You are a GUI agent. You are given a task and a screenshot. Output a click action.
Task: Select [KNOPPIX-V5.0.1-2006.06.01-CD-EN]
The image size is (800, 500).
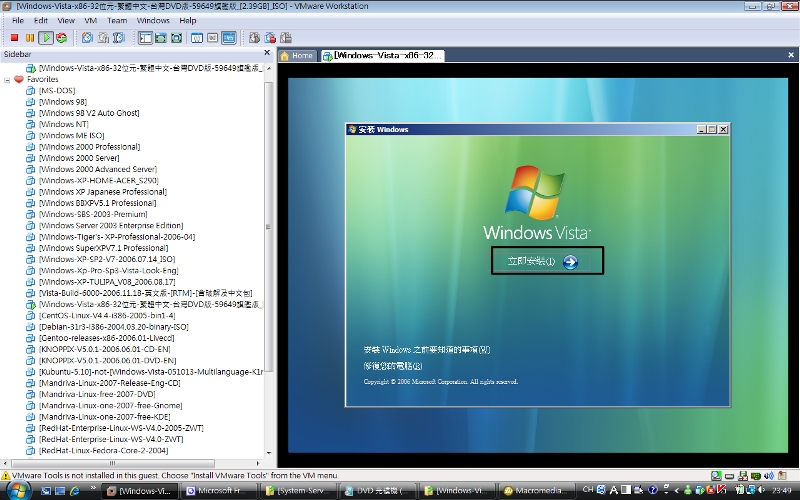pyautogui.click(x=105, y=349)
